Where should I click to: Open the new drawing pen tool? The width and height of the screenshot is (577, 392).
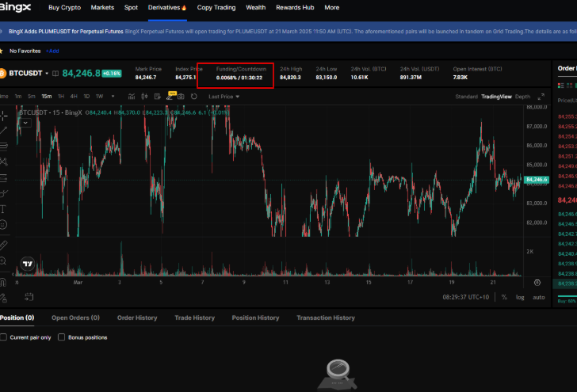coord(170,97)
